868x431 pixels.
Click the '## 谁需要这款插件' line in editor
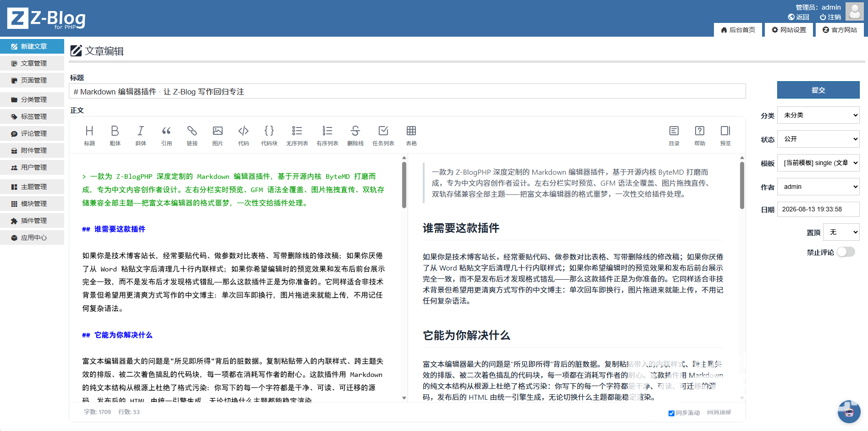click(x=114, y=229)
